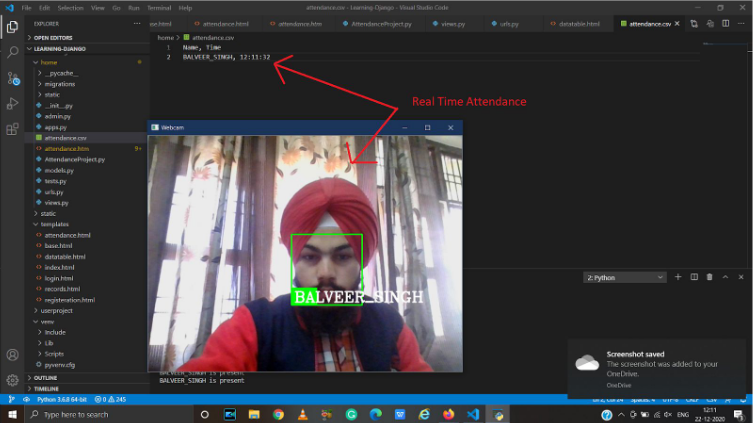The height and width of the screenshot is (423, 753).
Task: Click the Manage gear icon
Action: coord(12,380)
